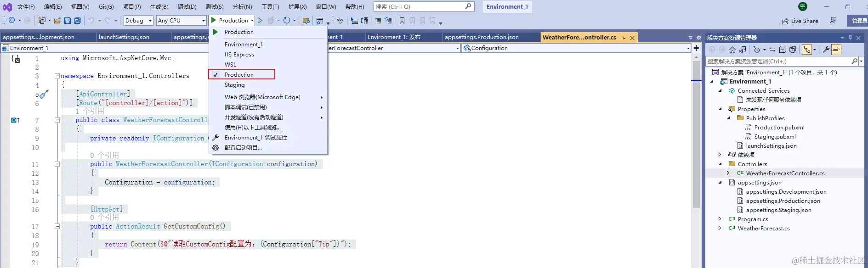Open Production.pubxml in Solution Explorer
Screen dimensions: 868x268
click(x=779, y=128)
